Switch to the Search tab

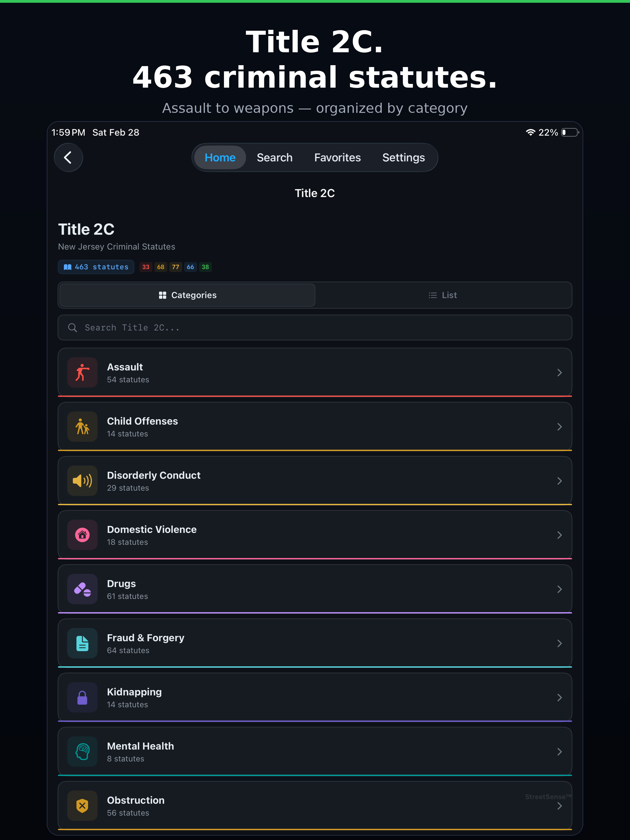[x=275, y=158]
